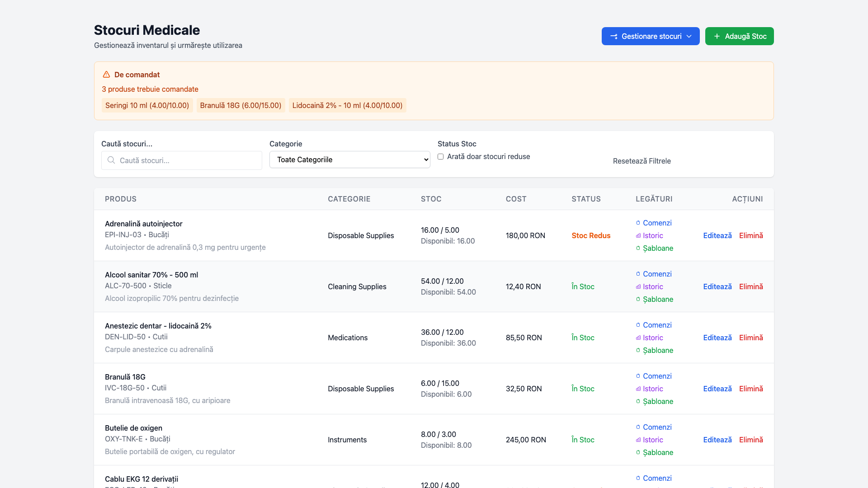Click the Șabloane icon for Anestezic dentar
Image resolution: width=868 pixels, height=488 pixels.
pos(638,350)
